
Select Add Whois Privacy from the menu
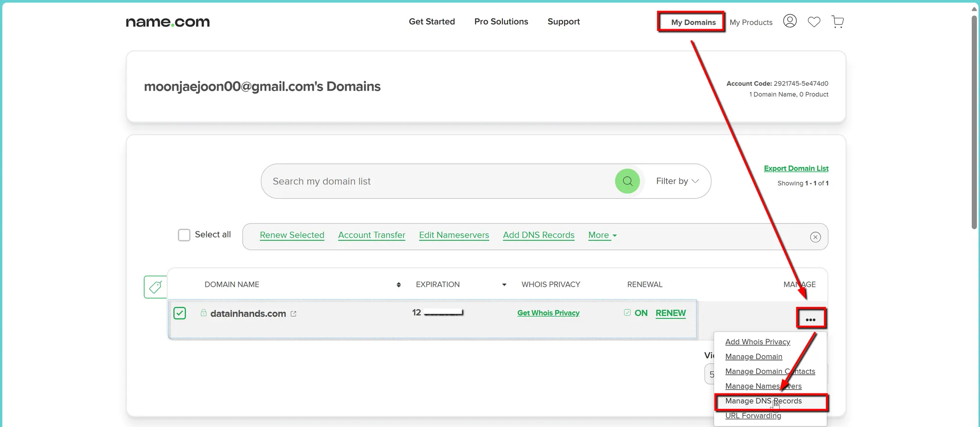coord(757,342)
